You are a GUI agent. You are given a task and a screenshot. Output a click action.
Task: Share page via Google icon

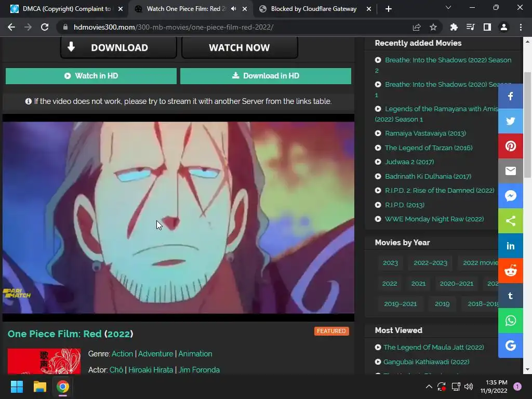(510, 345)
